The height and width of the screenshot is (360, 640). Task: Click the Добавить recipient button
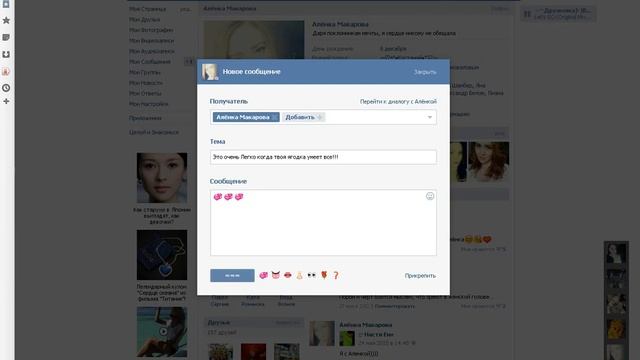(303, 117)
